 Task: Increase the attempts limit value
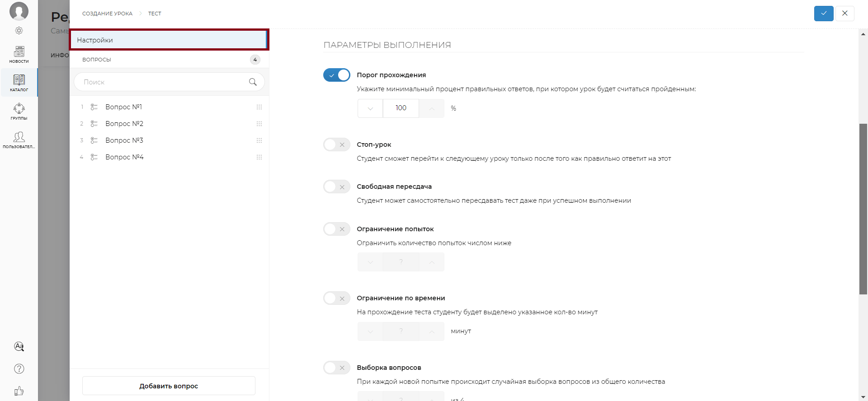[x=432, y=262]
